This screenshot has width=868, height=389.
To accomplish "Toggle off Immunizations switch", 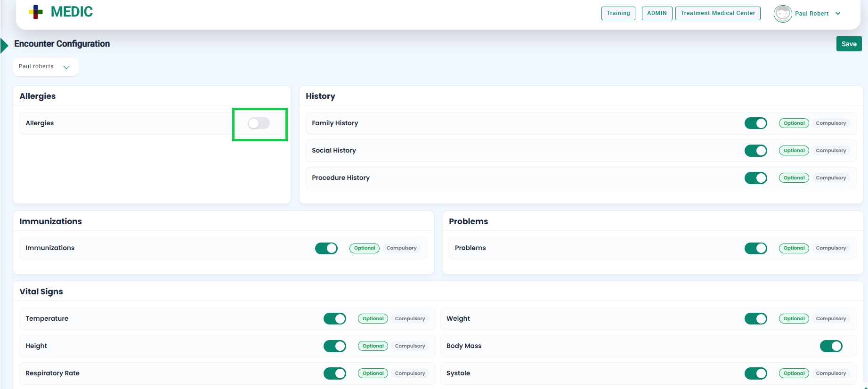I will pyautogui.click(x=326, y=248).
